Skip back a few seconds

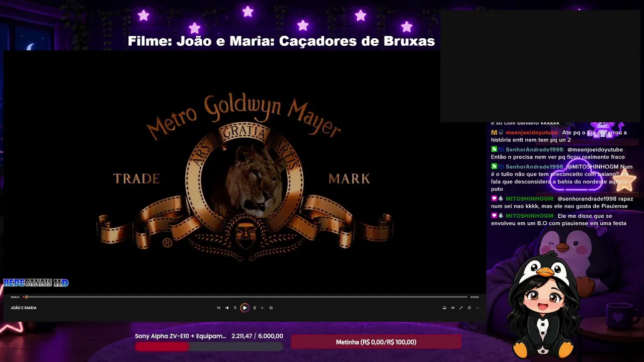(x=235, y=308)
